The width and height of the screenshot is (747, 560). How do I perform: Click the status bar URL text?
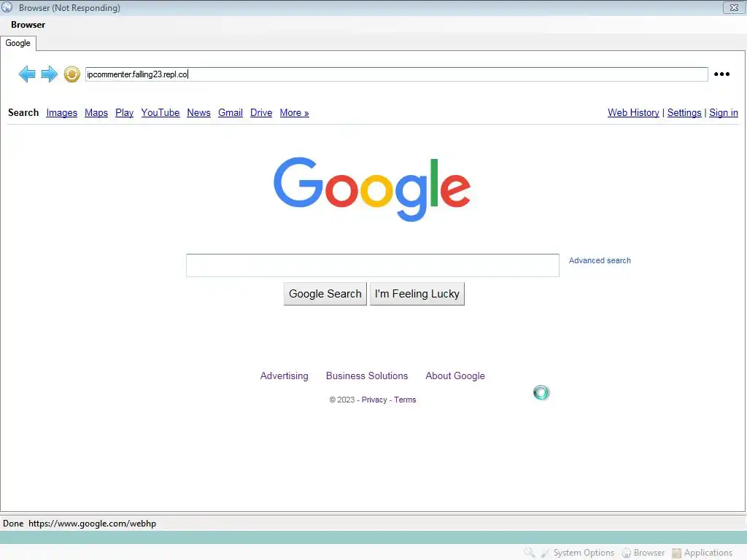(92, 524)
